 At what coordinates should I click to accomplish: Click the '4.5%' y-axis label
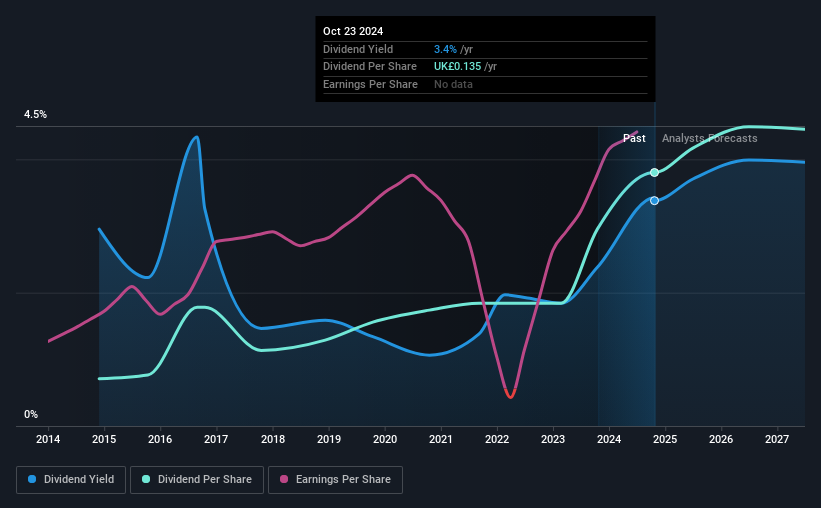click(x=36, y=114)
